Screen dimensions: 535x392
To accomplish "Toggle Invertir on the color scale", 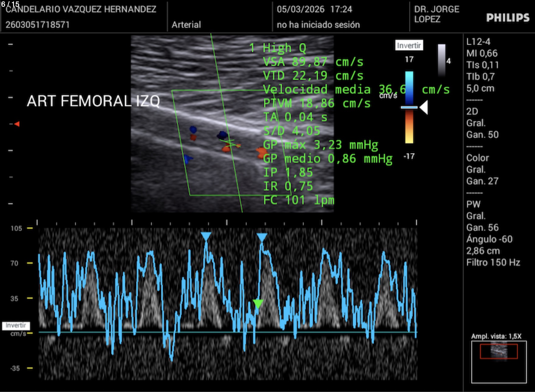I will (409, 46).
